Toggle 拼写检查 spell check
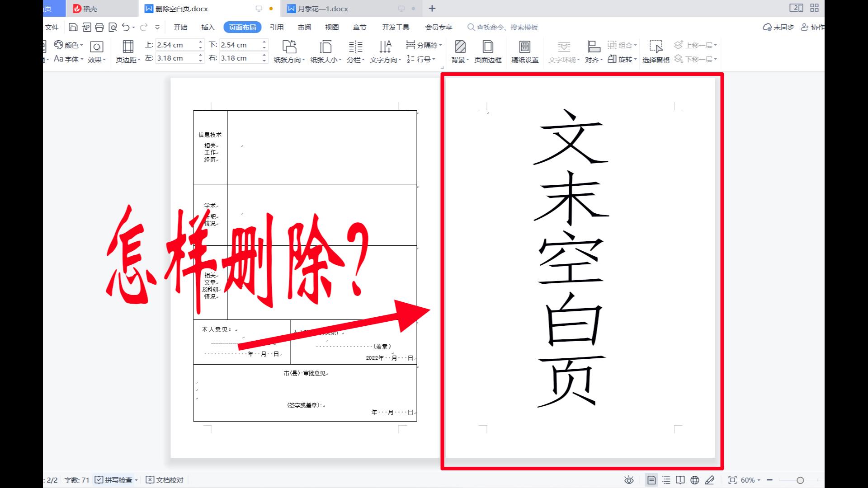The width and height of the screenshot is (868, 488). (x=116, y=480)
